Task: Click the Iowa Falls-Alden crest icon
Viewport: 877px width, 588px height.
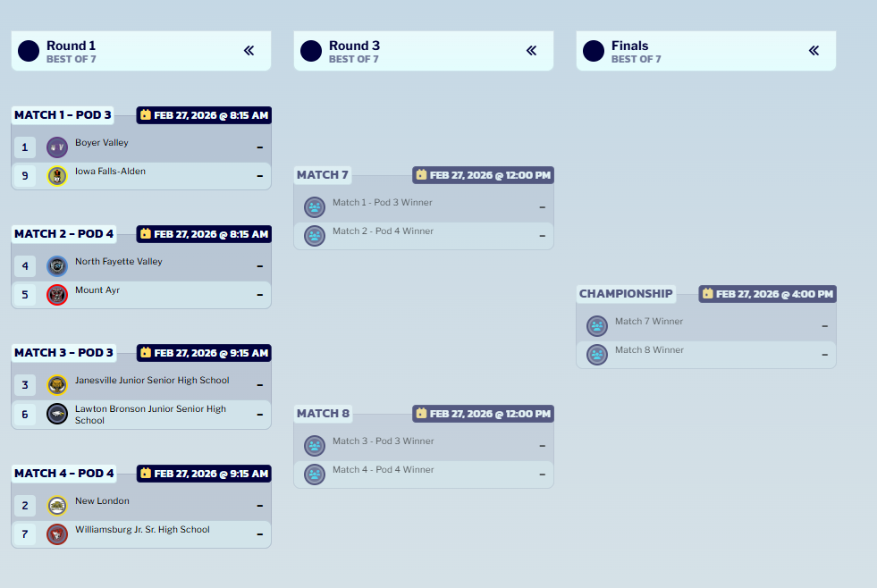Action: tap(56, 175)
